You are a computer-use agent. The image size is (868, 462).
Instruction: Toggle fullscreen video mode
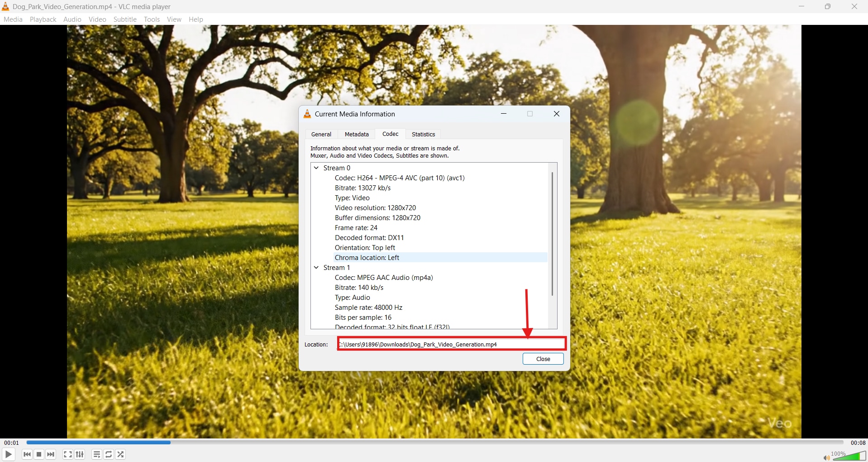pyautogui.click(x=67, y=454)
